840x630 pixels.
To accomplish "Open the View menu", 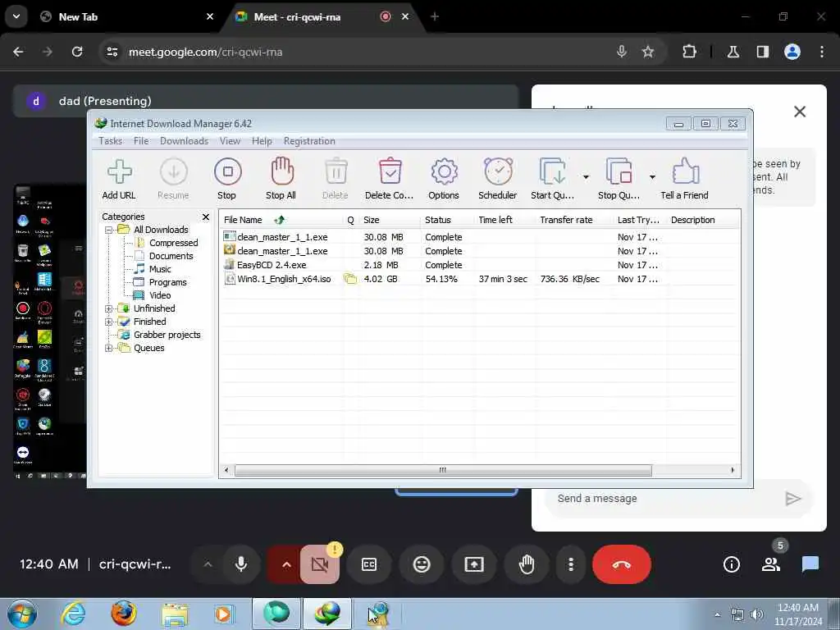I will (230, 141).
